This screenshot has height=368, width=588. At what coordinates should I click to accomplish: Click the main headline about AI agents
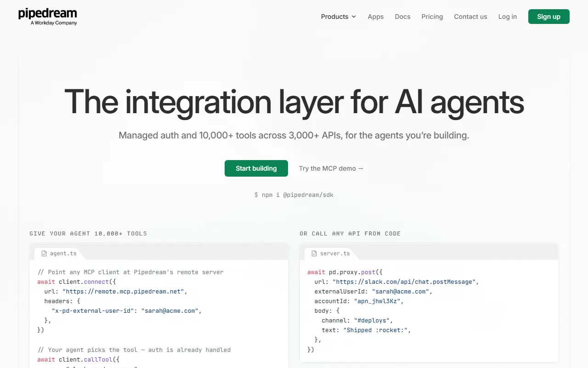[x=294, y=102]
